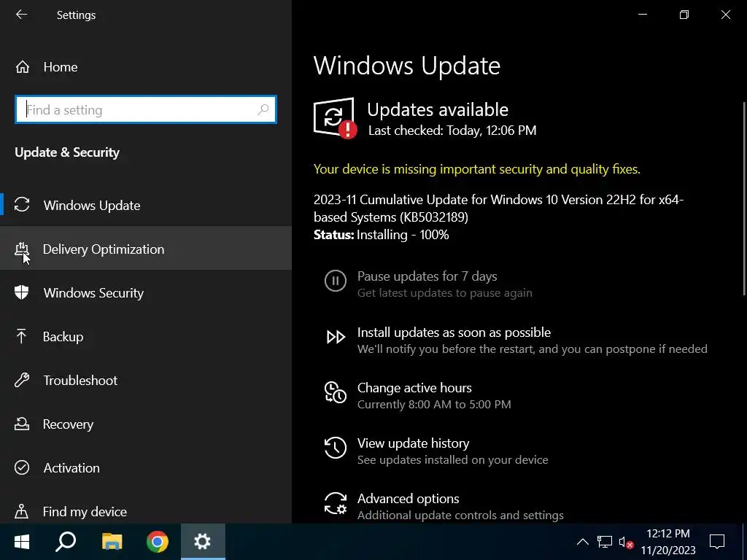Click the Delivery Optimization icon
The width and height of the screenshot is (747, 560).
click(x=22, y=249)
